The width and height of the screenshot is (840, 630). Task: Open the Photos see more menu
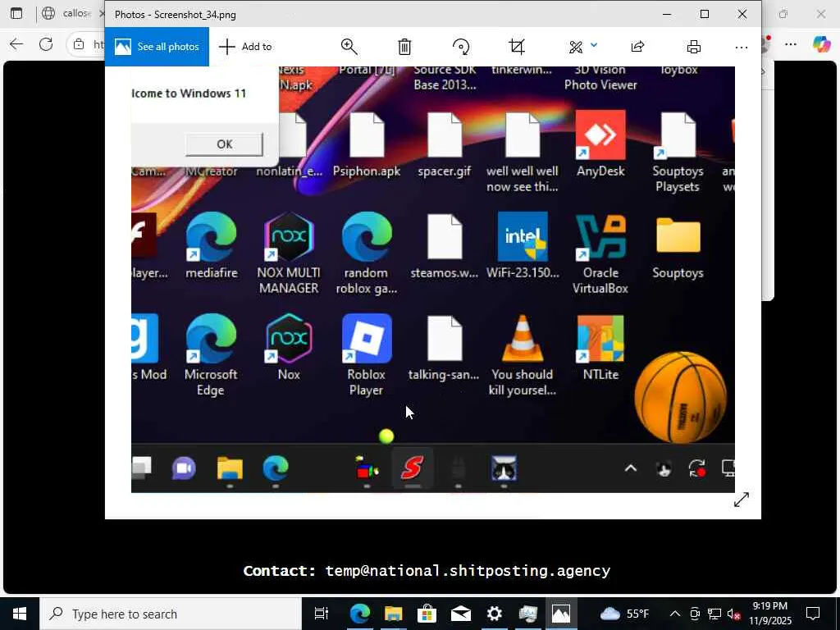click(742, 47)
